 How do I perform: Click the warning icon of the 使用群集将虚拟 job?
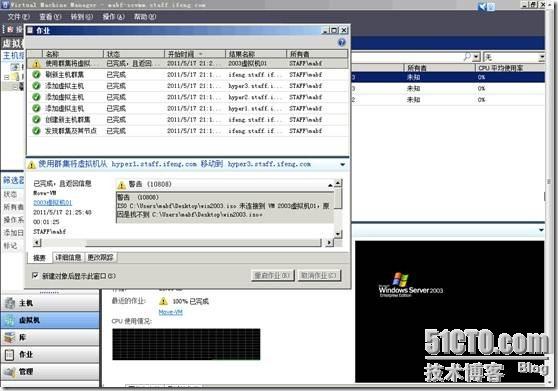click(36, 64)
